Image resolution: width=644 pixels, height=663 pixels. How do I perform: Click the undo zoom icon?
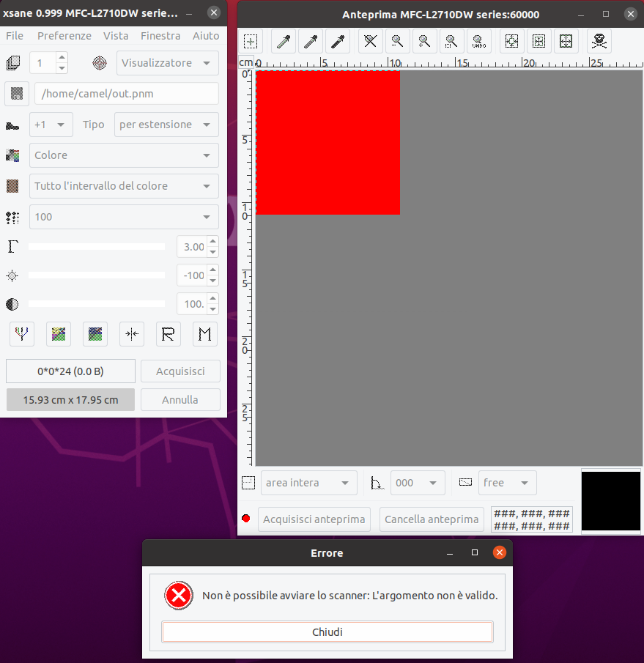(x=478, y=41)
